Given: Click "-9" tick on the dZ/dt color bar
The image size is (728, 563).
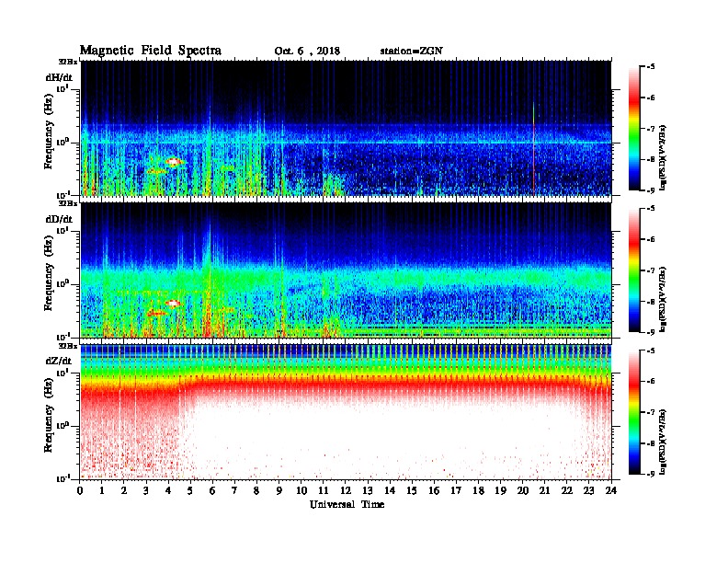Looking at the screenshot, I should (651, 474).
